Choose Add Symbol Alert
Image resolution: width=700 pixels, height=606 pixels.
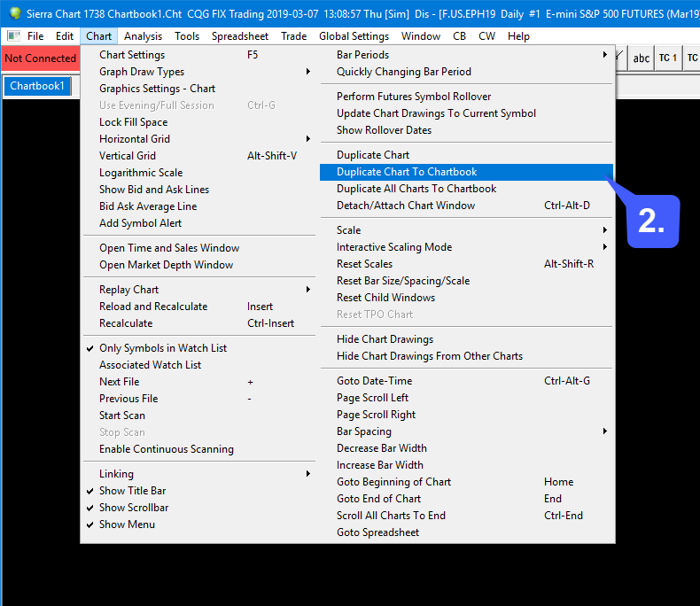point(199,223)
